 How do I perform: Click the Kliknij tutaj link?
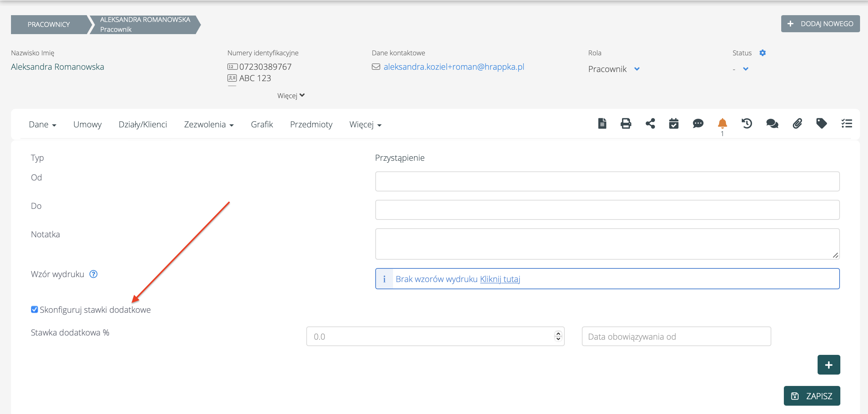pos(500,279)
